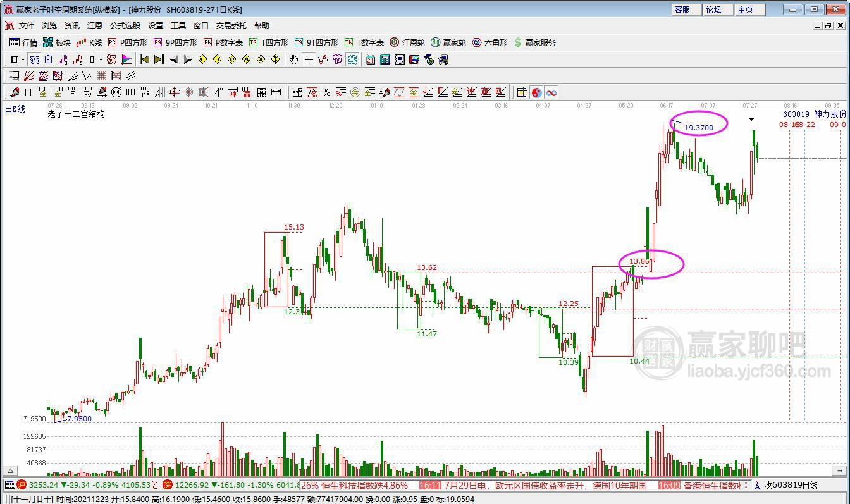Open the 板块 sector view
Viewport: 850px width, 504px height.
(57, 42)
